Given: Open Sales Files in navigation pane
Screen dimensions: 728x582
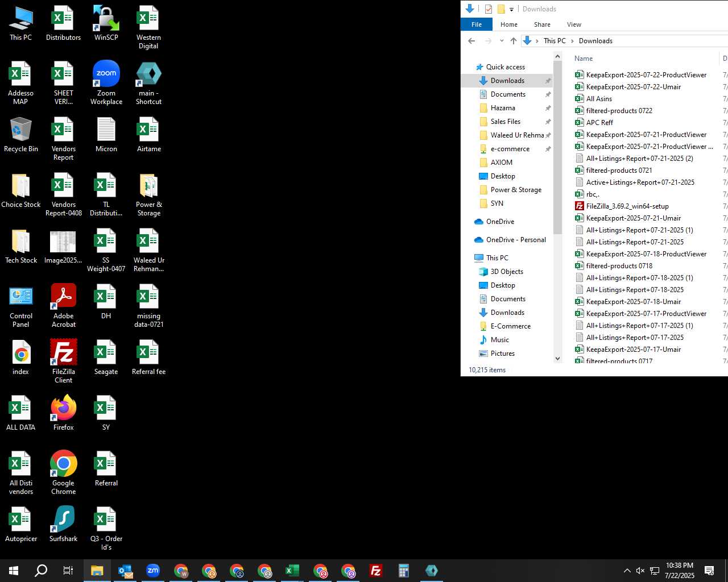Looking at the screenshot, I should [x=505, y=122].
